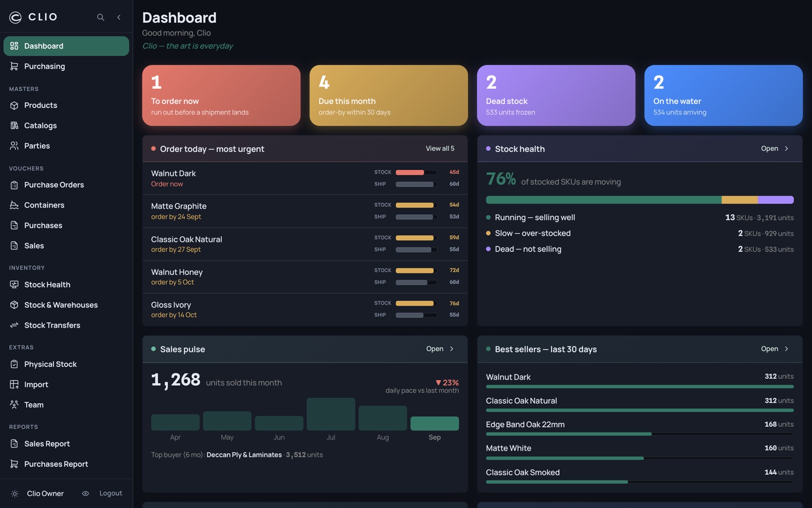Click the Gloss Ivory order row
The height and width of the screenshot is (508, 812).
[305, 310]
